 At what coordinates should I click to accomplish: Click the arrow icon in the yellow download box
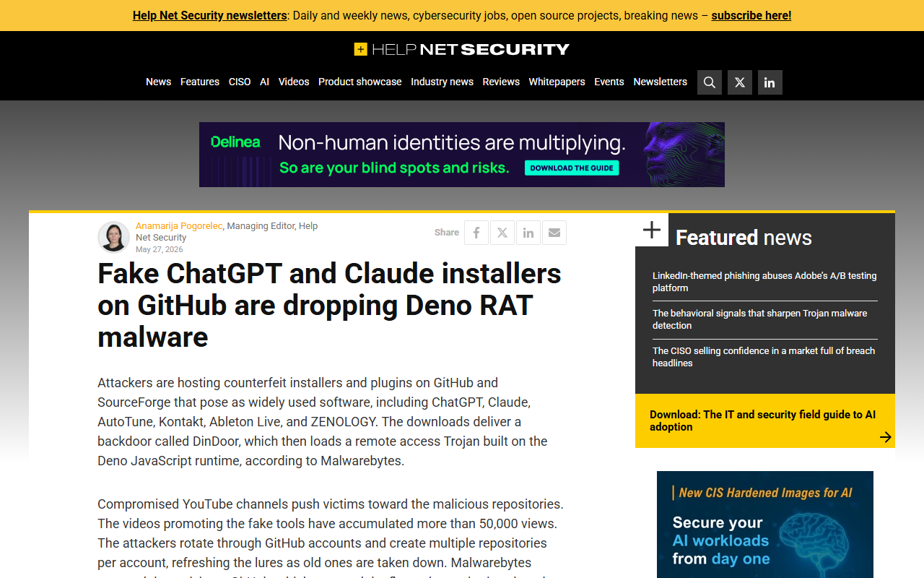click(886, 437)
